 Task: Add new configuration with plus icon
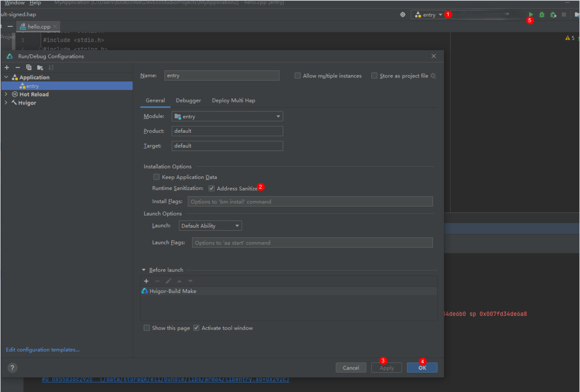pyautogui.click(x=7, y=67)
